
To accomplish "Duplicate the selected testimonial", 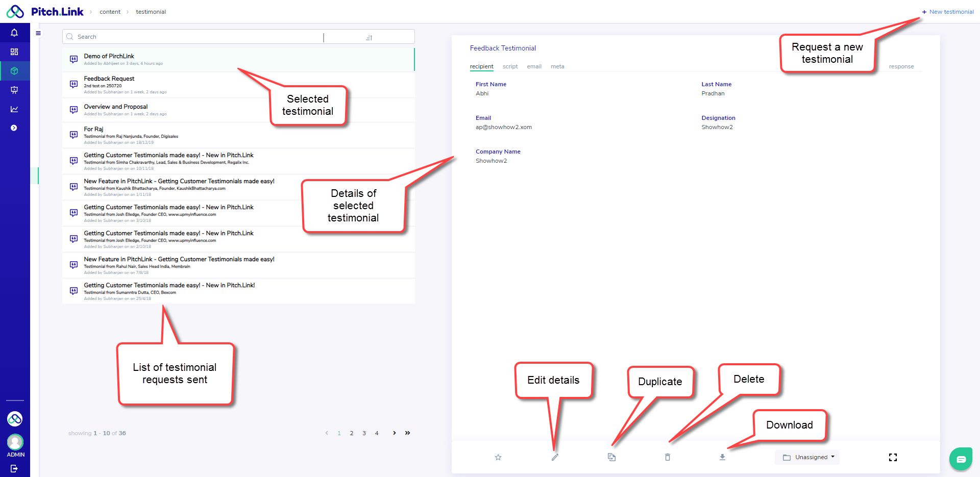I will [x=611, y=458].
